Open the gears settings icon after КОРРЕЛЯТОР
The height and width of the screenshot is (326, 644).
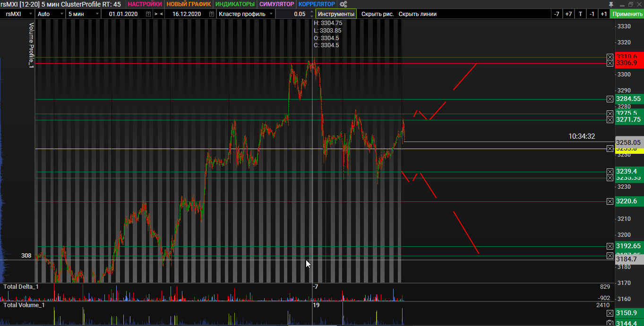[343, 4]
